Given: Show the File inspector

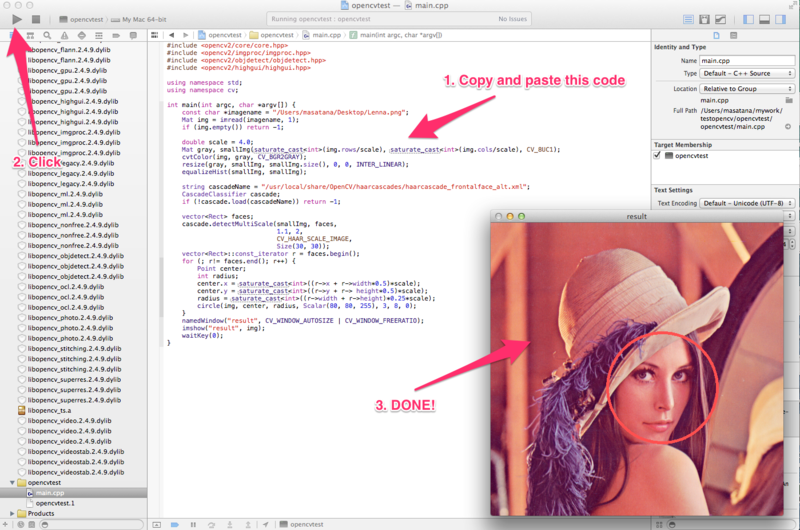Looking at the screenshot, I should pyautogui.click(x=716, y=35).
